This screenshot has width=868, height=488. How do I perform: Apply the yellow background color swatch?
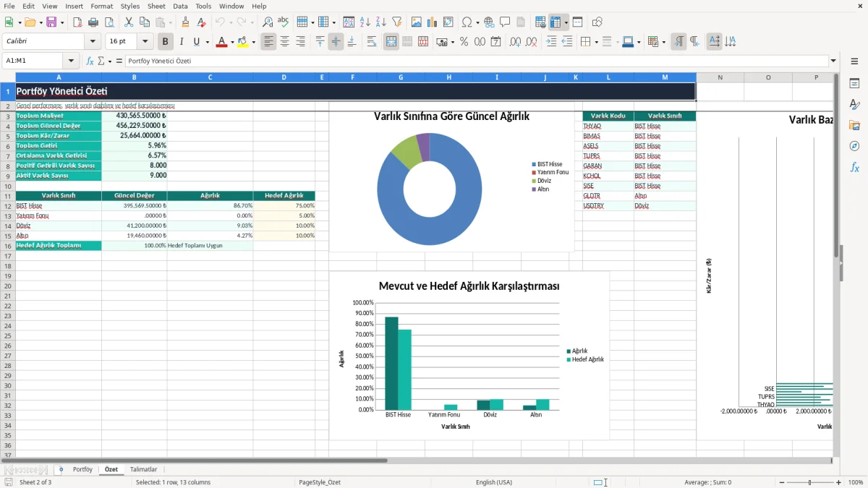pyautogui.click(x=243, y=42)
